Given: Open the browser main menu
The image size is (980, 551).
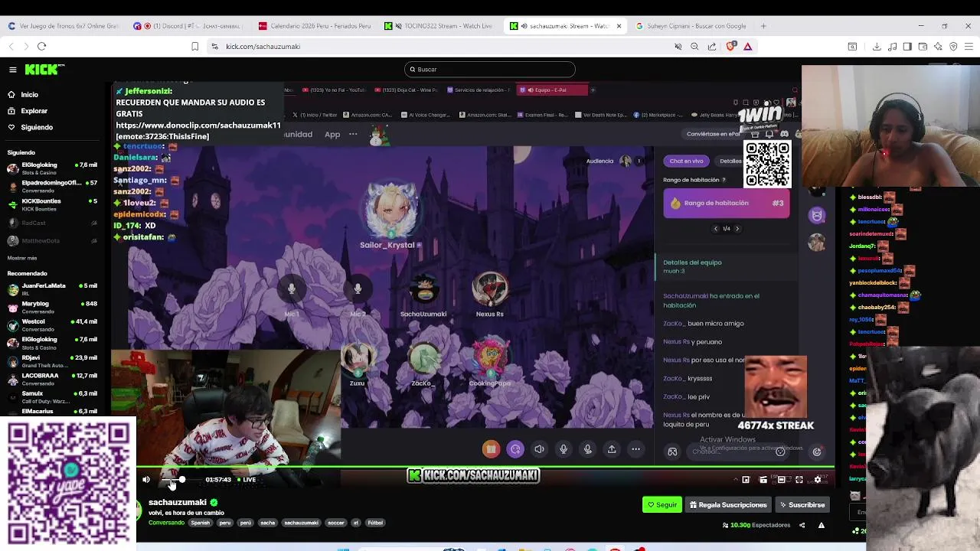Looking at the screenshot, I should pos(969,47).
